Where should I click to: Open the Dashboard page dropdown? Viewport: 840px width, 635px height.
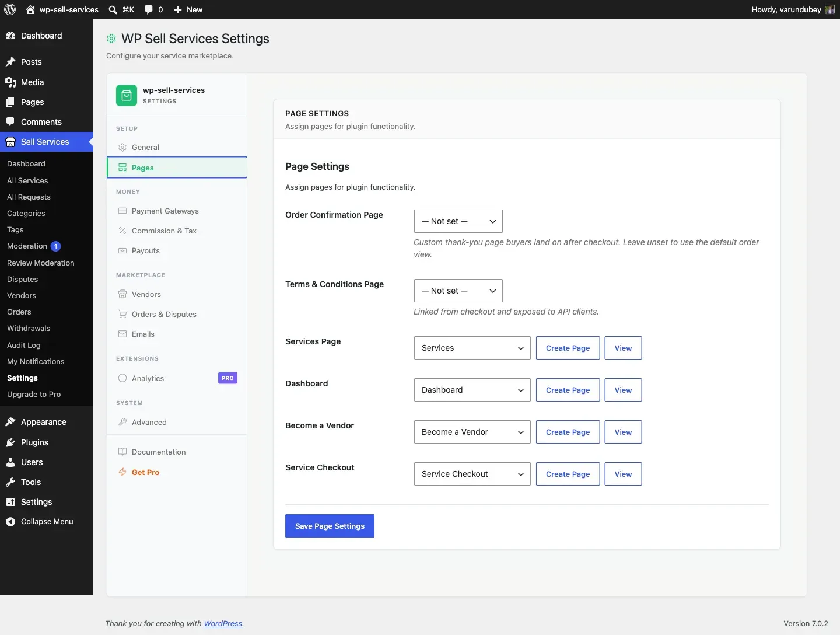[x=472, y=390]
